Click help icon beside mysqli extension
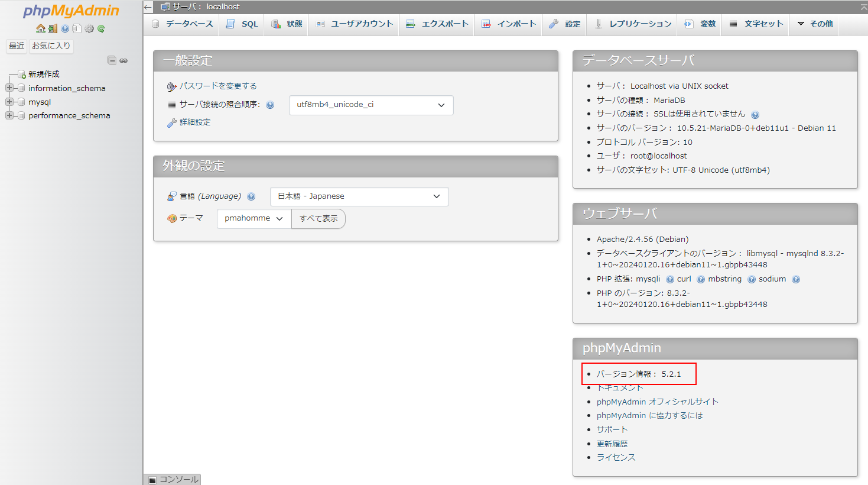The width and height of the screenshot is (868, 485). tap(669, 279)
